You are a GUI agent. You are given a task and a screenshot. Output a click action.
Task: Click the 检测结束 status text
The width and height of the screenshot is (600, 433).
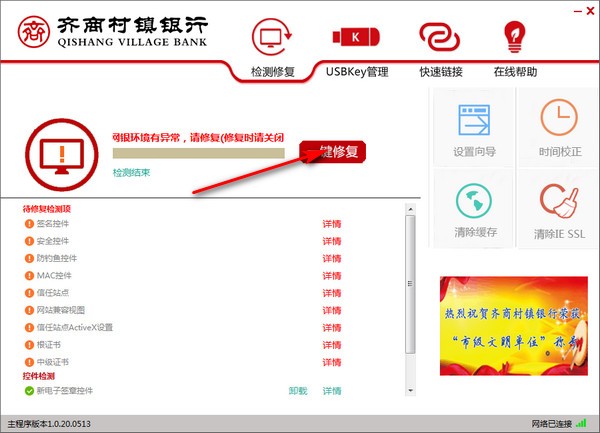coord(131,173)
